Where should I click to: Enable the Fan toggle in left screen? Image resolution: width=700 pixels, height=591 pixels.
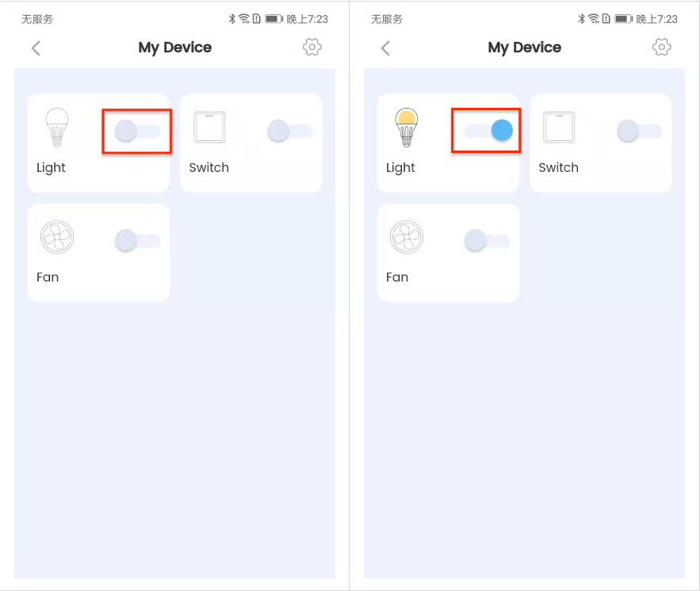tap(137, 241)
